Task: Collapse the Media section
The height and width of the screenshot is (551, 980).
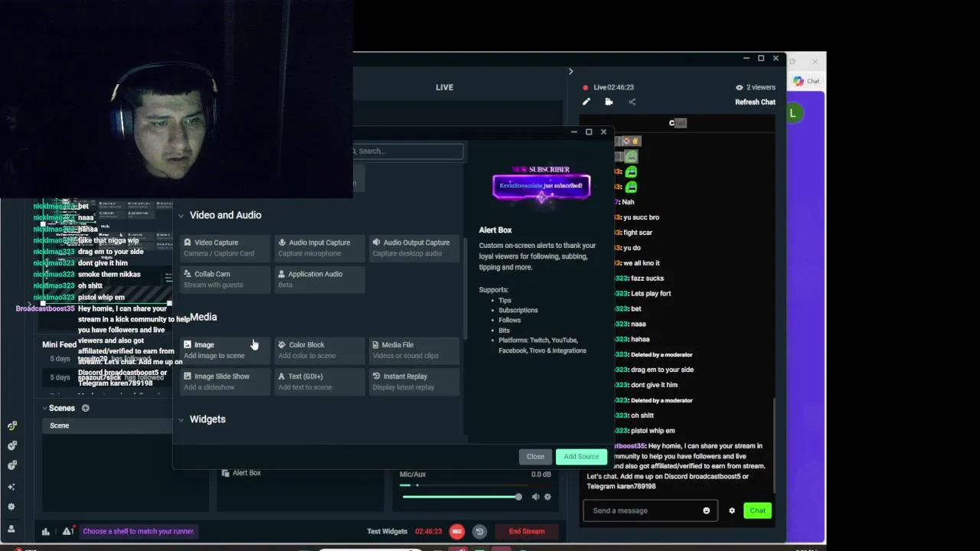Action: point(181,318)
